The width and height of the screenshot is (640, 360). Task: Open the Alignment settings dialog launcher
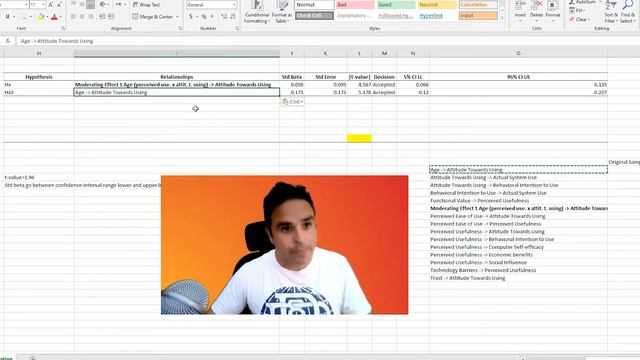coord(180,29)
